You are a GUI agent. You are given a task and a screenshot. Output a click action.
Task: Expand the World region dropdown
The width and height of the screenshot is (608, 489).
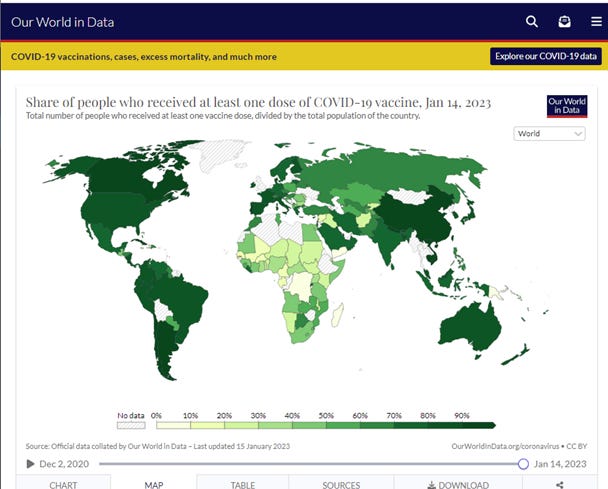(549, 133)
